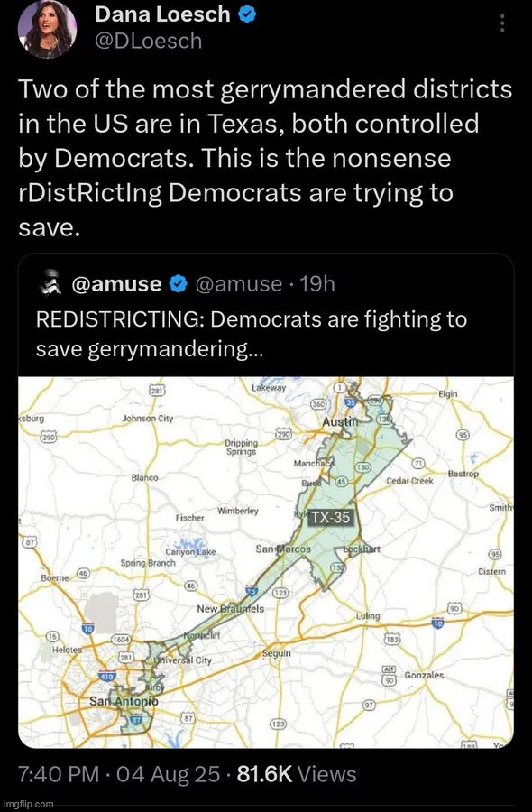The height and width of the screenshot is (812, 532).
Task: Click the Interstate 35 shield near New Braunfels
Action: click(252, 590)
